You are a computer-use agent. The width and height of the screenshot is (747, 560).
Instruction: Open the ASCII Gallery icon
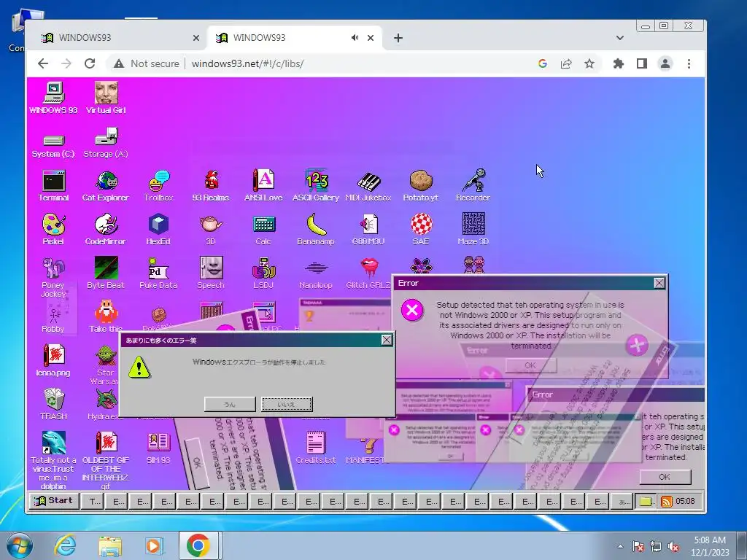pyautogui.click(x=316, y=181)
